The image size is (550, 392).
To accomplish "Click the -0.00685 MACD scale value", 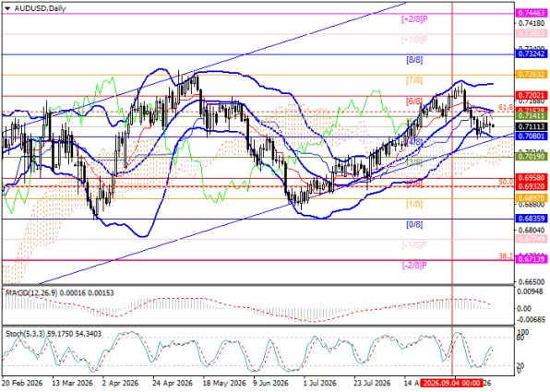I will [532, 320].
